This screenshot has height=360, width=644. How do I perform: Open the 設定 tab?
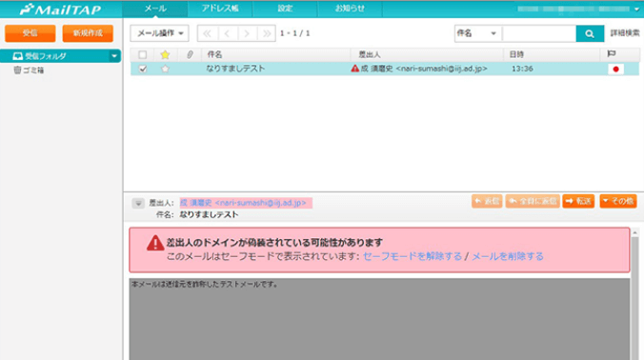point(285,9)
